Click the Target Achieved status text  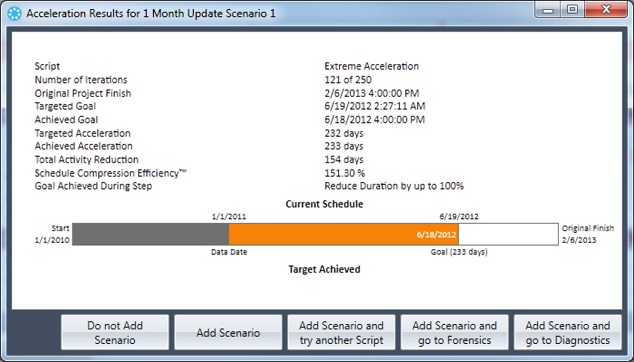coord(324,269)
